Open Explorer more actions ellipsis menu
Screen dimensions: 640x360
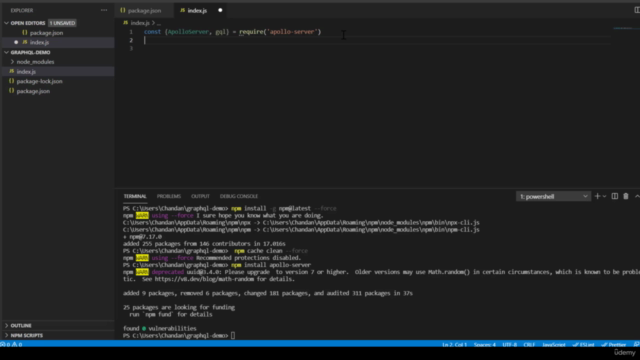click(104, 10)
